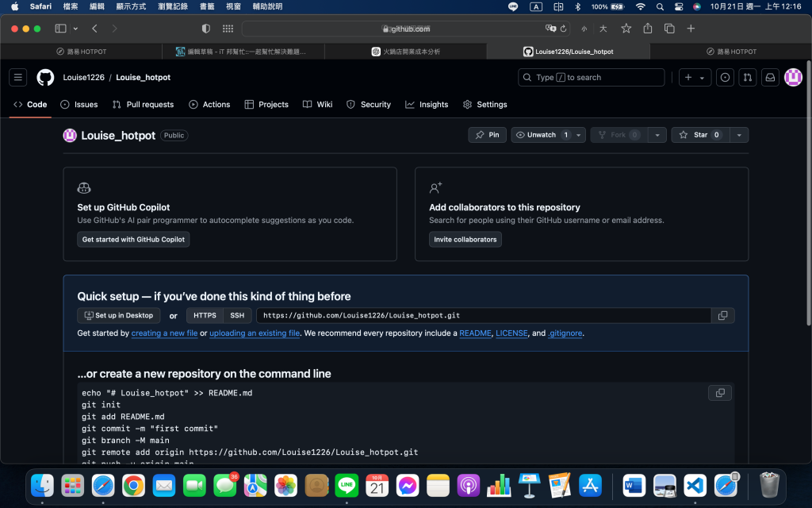The image size is (812, 508).
Task: Toggle Safari sidebar button
Action: (60, 29)
